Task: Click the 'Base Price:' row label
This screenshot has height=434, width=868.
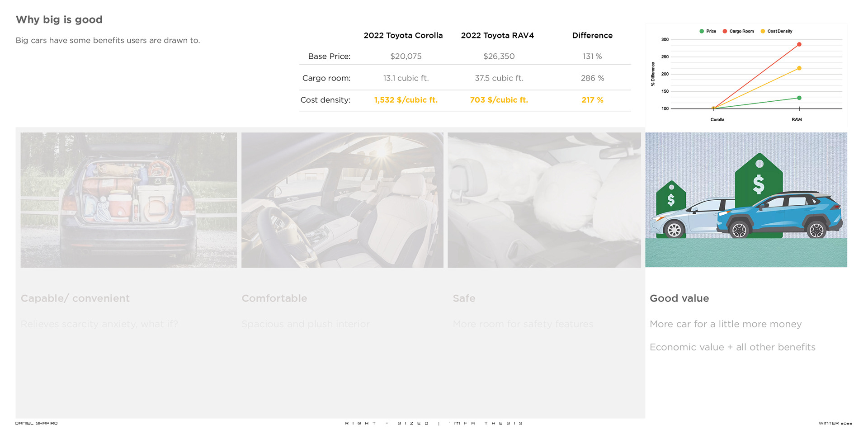Action: (x=329, y=57)
